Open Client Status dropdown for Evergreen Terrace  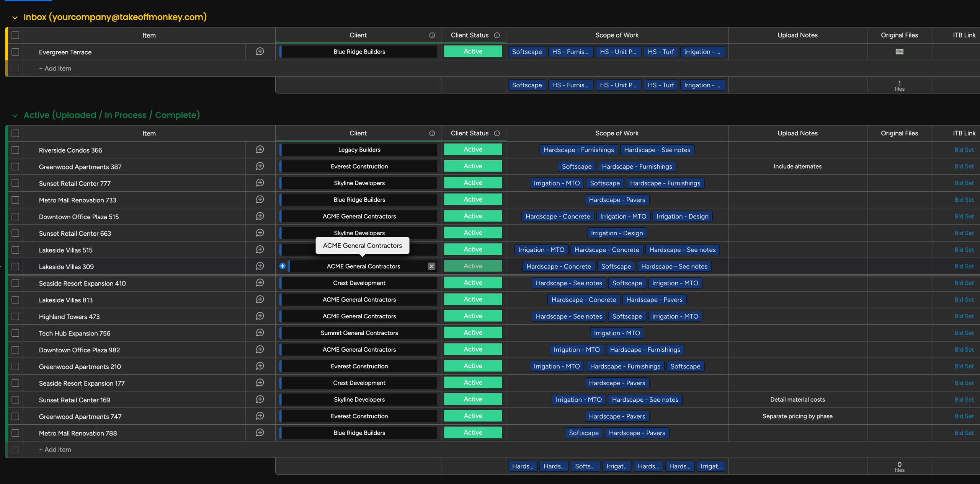tap(473, 51)
